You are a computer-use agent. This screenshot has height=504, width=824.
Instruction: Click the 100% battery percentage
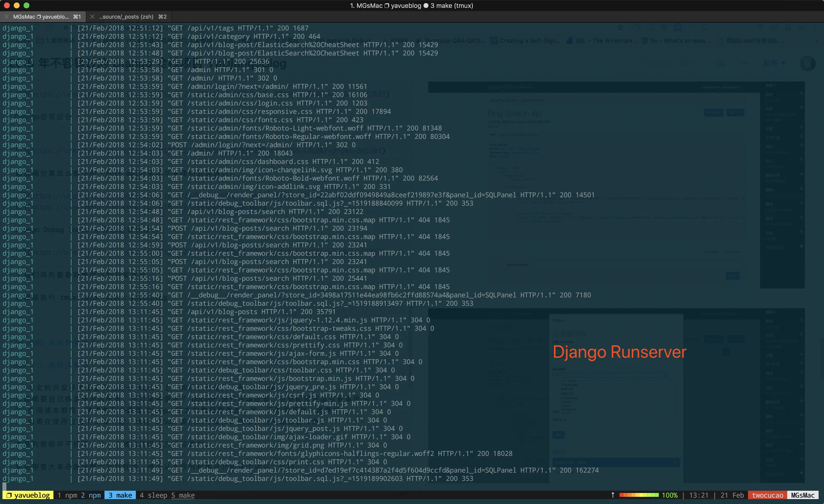[670, 495]
